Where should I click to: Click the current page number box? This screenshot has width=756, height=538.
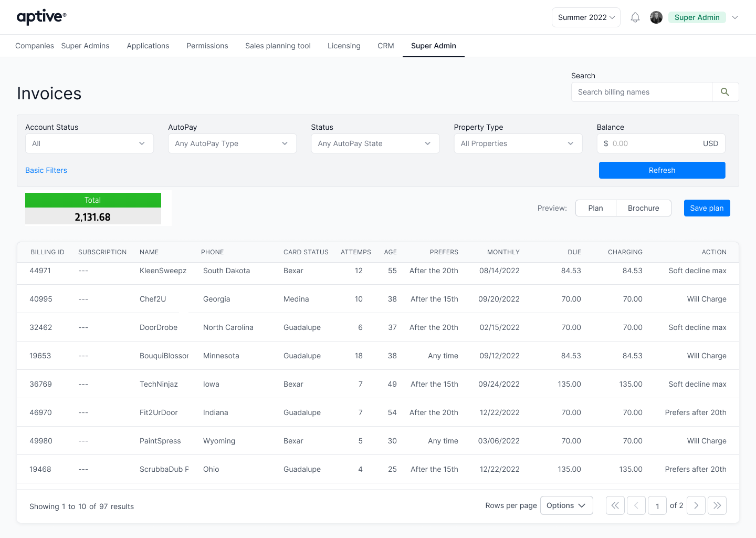pyautogui.click(x=657, y=506)
